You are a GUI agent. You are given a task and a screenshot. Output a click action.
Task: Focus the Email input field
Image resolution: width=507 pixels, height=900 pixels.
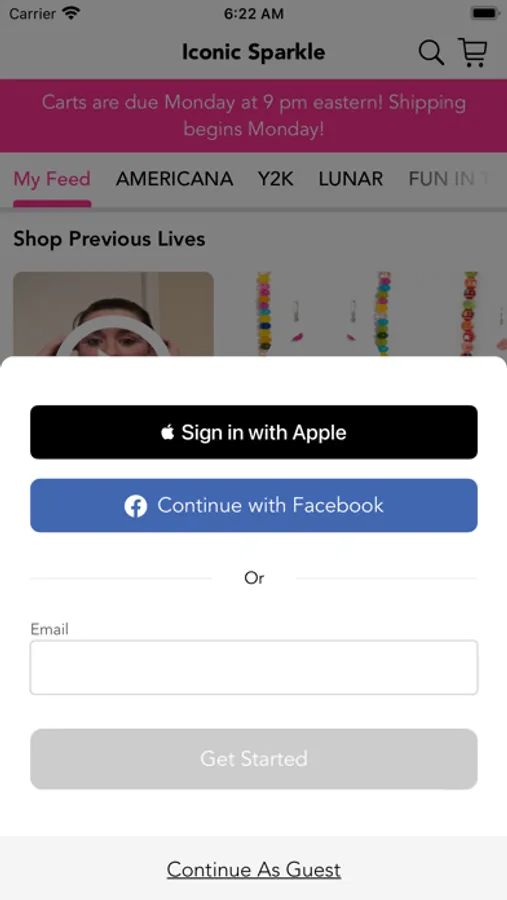[x=254, y=668]
